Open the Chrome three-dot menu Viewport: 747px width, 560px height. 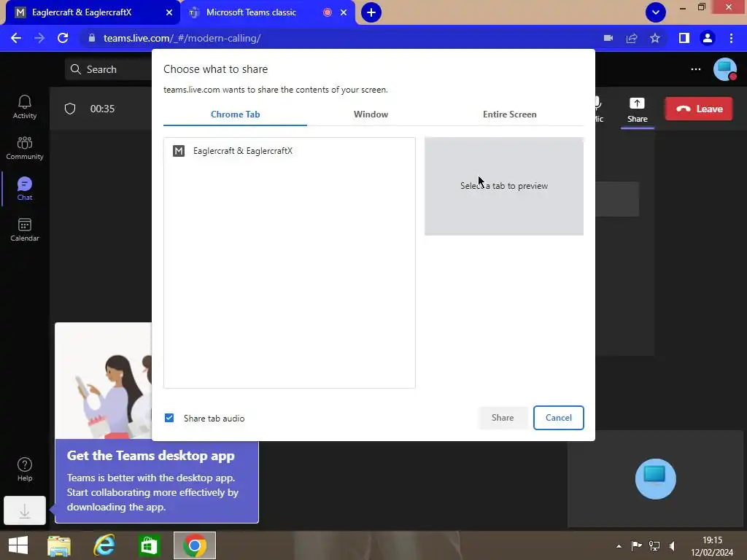731,38
